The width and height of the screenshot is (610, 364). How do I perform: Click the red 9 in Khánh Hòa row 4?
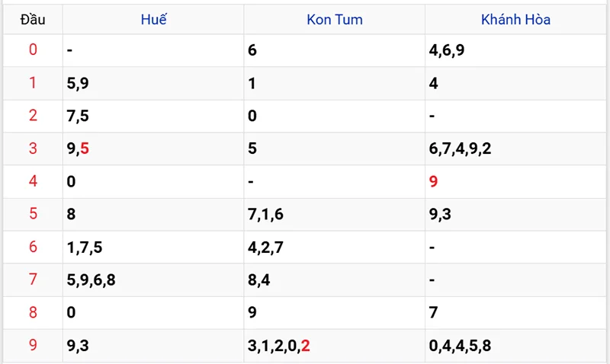[x=433, y=181]
